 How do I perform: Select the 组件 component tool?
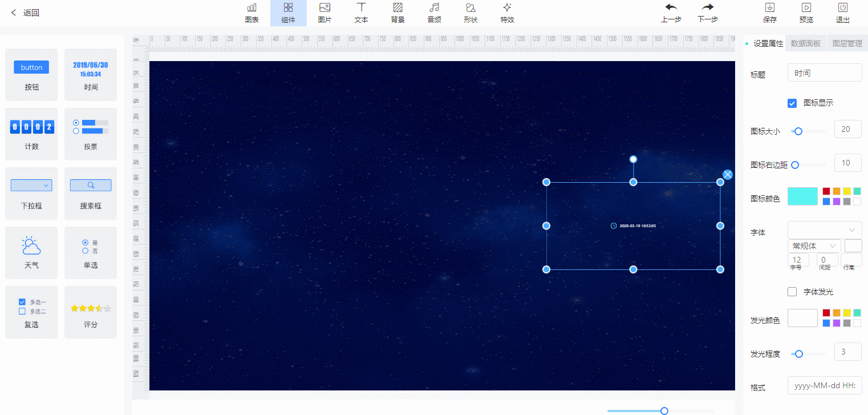(288, 13)
